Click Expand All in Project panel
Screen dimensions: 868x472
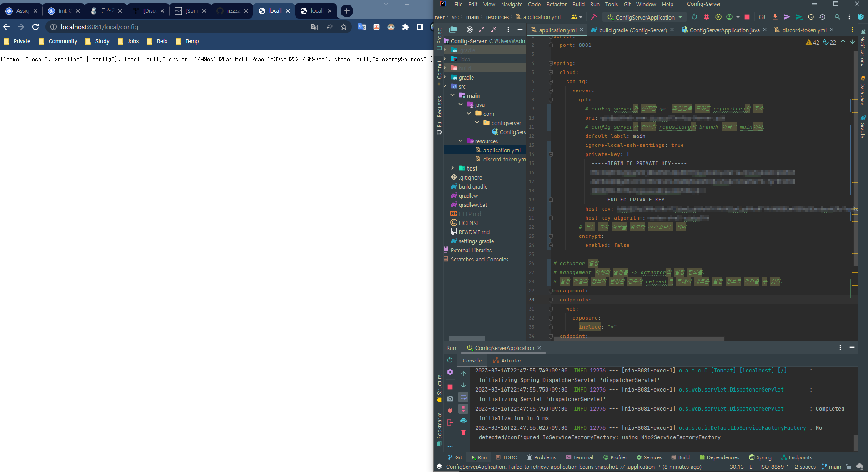coord(482,30)
